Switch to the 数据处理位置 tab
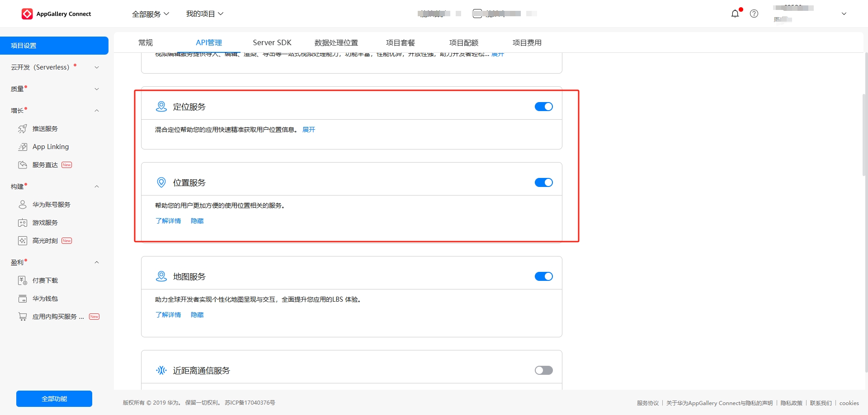This screenshot has height=415, width=868. (336, 42)
